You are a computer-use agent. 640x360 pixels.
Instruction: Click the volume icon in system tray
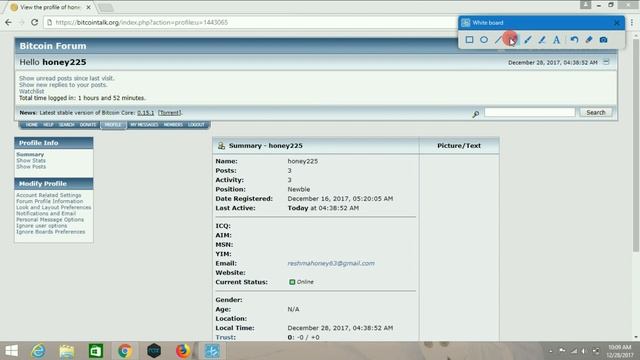[x=584, y=351]
